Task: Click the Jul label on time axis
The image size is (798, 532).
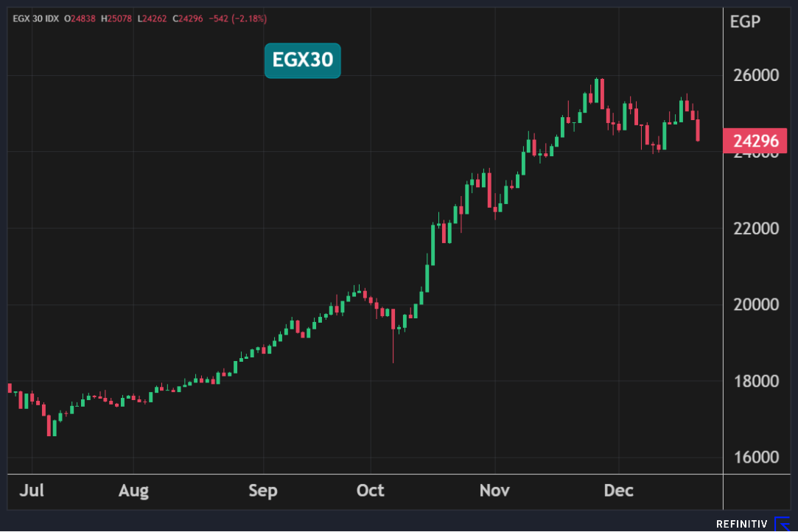Action: (x=32, y=490)
